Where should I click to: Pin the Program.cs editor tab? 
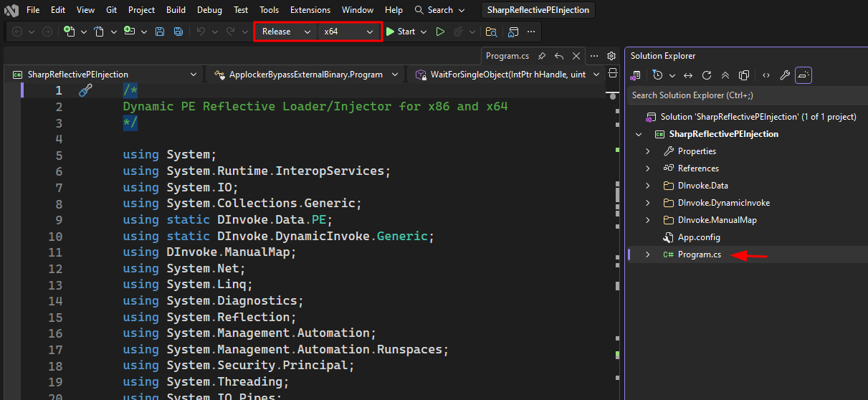point(542,56)
